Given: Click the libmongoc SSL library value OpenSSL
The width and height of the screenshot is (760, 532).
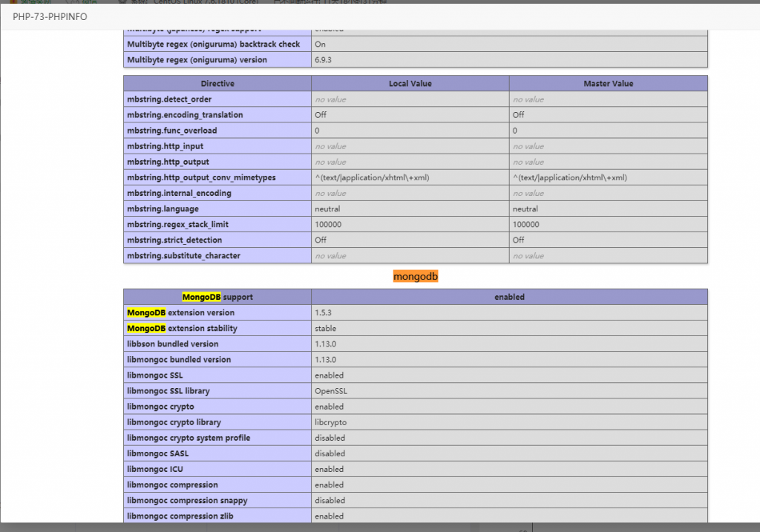Looking at the screenshot, I should click(330, 391).
